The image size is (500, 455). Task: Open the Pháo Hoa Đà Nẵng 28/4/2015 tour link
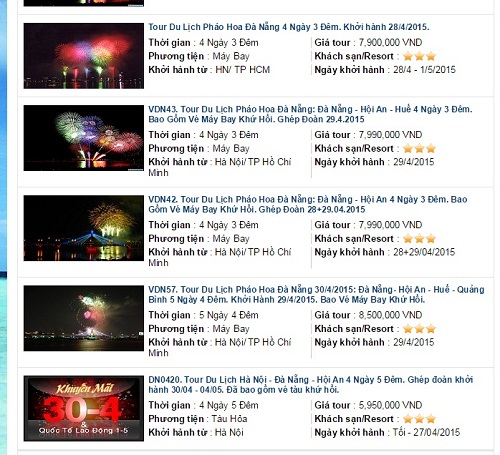289,27
